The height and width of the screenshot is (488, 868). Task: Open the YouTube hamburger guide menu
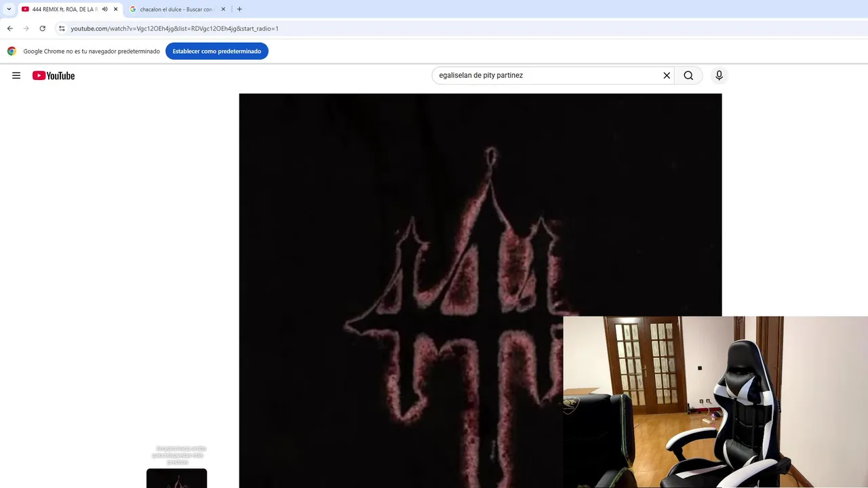[16, 75]
